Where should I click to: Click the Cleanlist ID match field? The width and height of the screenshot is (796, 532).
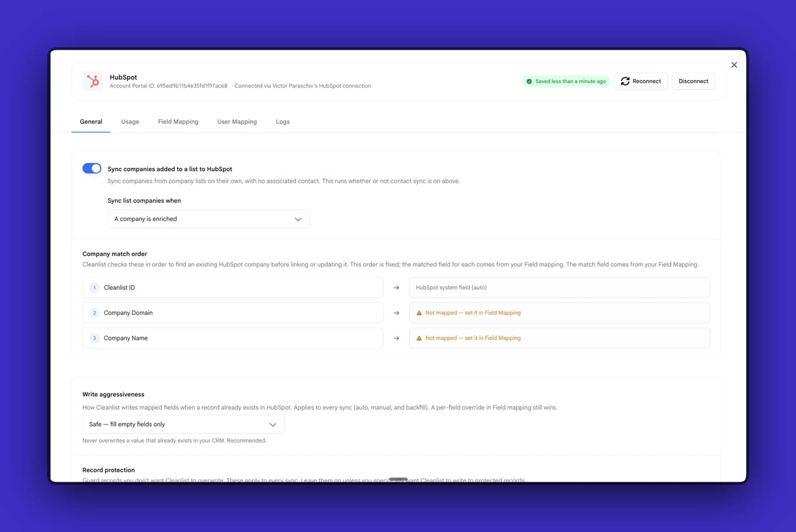pyautogui.click(x=233, y=288)
